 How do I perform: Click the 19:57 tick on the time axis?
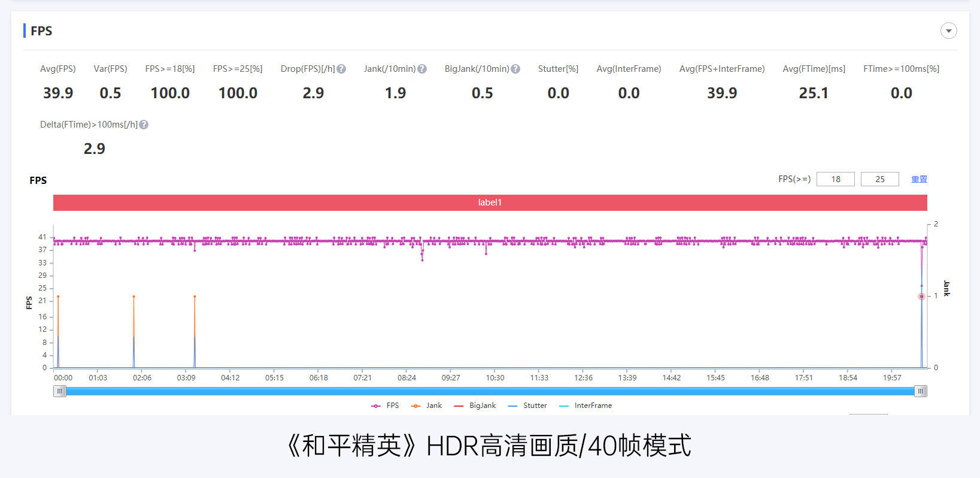tap(892, 378)
